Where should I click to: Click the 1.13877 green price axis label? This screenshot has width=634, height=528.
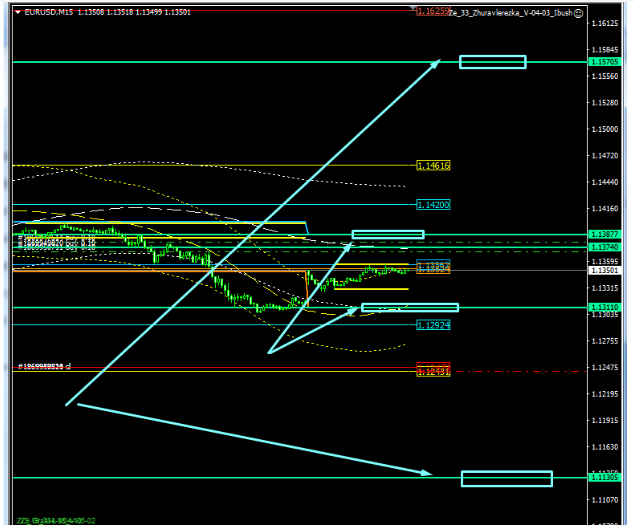(x=603, y=235)
